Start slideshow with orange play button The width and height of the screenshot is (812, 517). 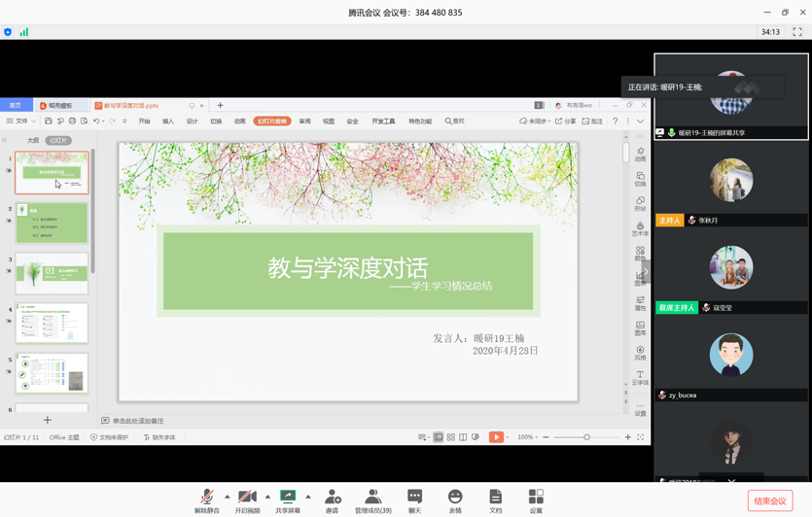pos(495,437)
